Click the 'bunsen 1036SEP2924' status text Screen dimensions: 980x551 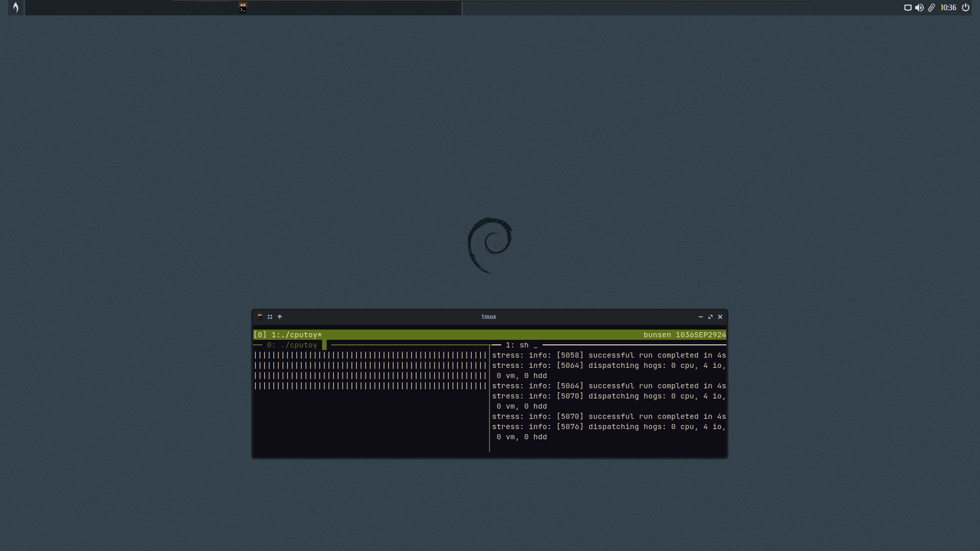click(684, 335)
